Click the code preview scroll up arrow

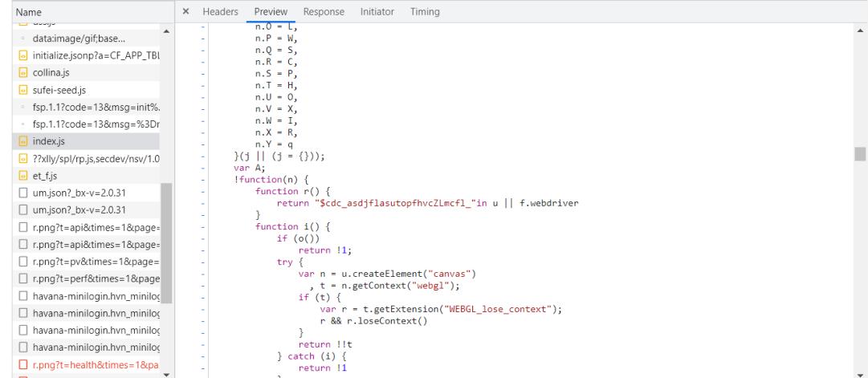click(x=859, y=30)
